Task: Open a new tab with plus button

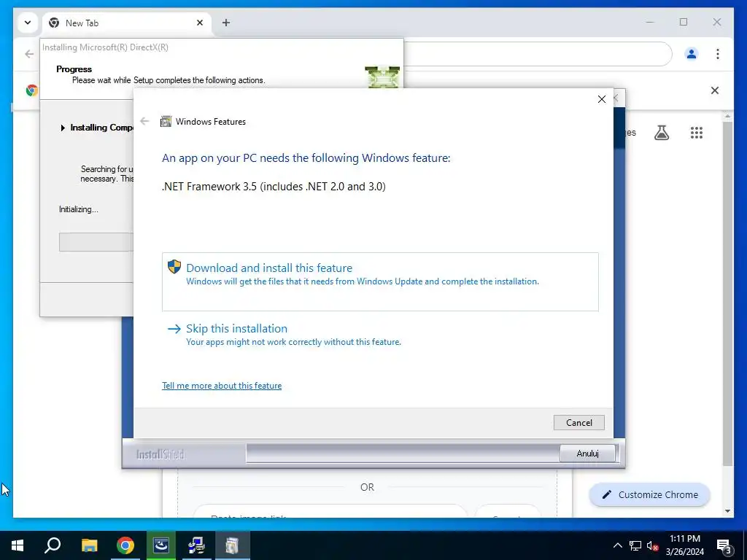Action: [x=226, y=23]
